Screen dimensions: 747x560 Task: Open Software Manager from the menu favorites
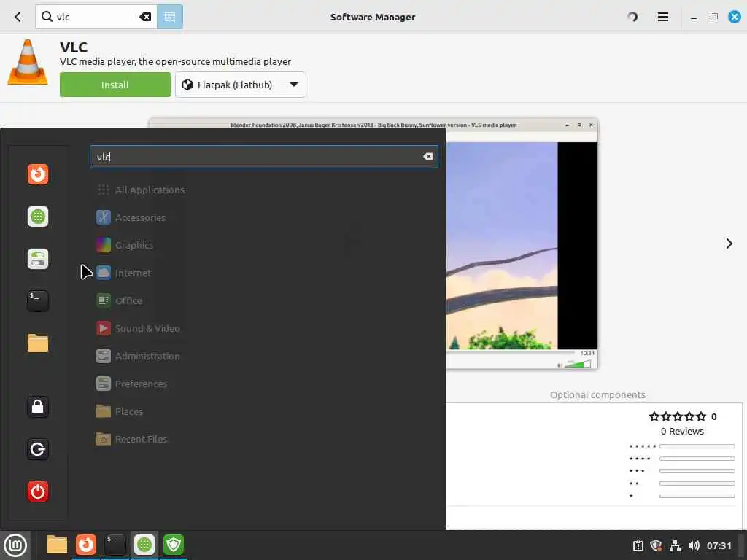point(38,217)
